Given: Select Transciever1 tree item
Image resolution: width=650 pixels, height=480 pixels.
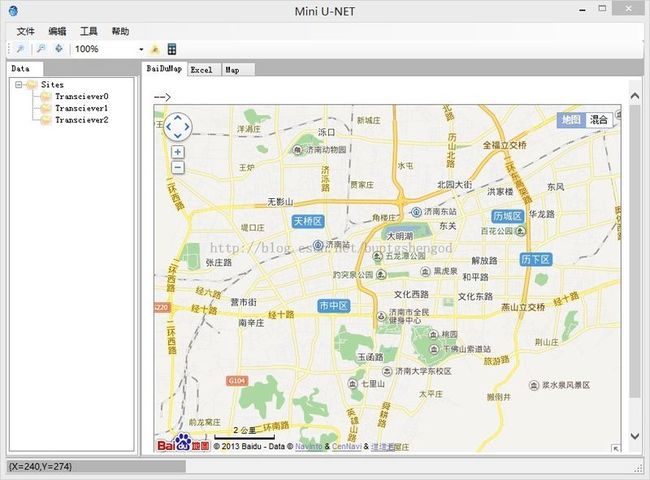Looking at the screenshot, I should tap(82, 108).
